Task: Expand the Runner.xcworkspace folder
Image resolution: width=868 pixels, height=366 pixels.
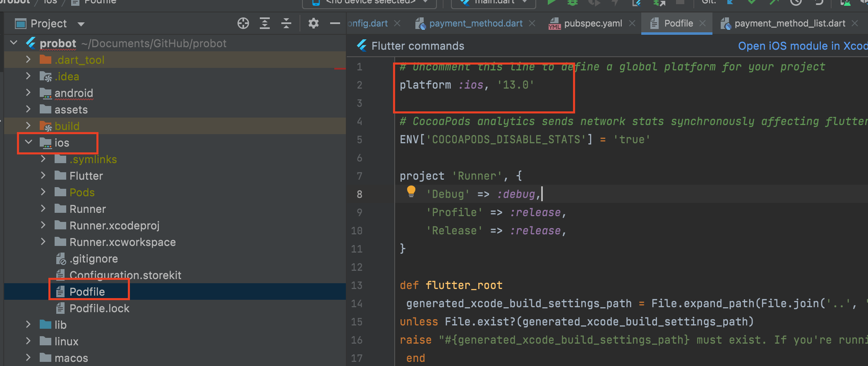Action: (x=43, y=242)
